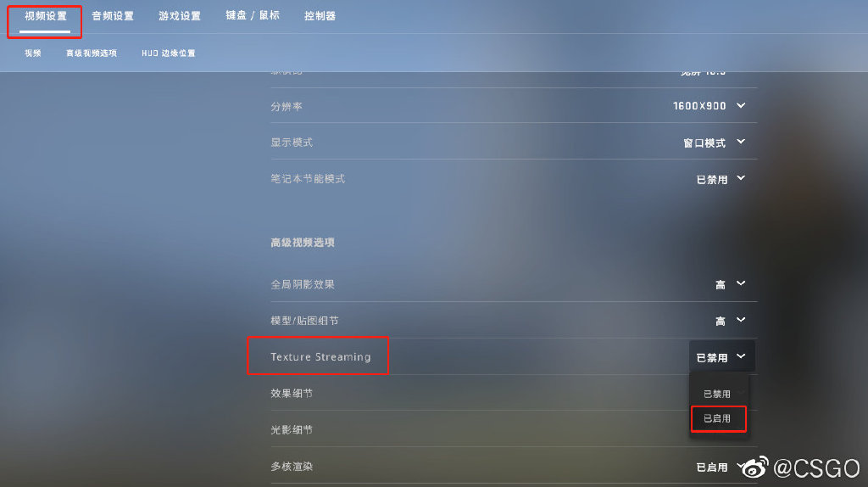Jump to HUD 边缘位置 subsection
The width and height of the screenshot is (868, 487).
click(169, 53)
